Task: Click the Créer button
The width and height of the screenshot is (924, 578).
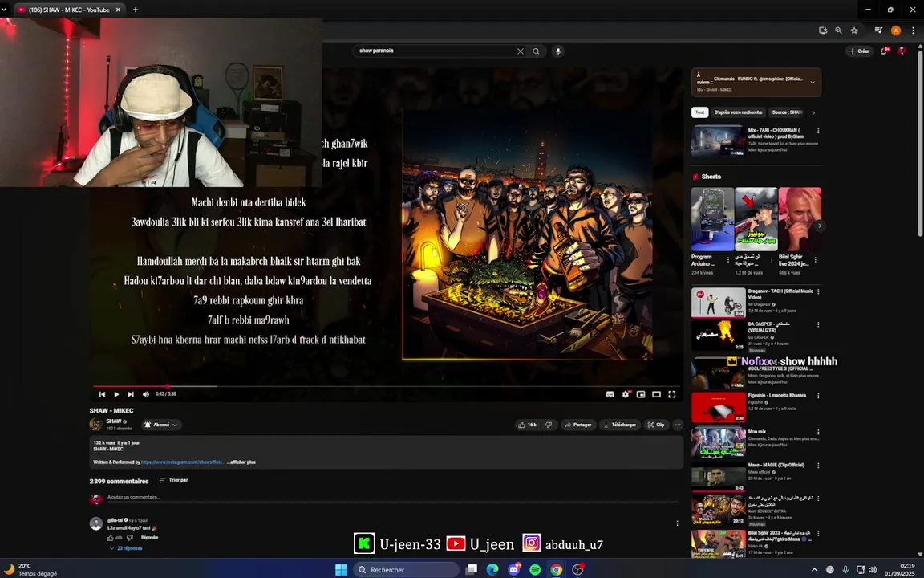Action: point(859,51)
